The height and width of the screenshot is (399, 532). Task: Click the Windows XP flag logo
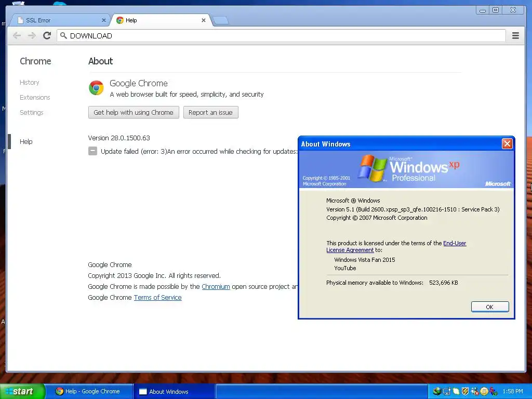click(x=373, y=168)
